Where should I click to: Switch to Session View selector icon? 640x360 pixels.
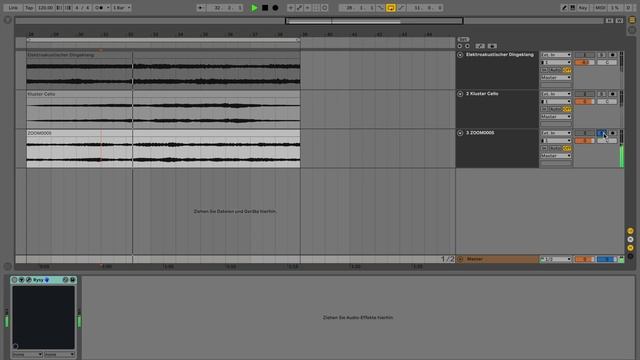632,30
